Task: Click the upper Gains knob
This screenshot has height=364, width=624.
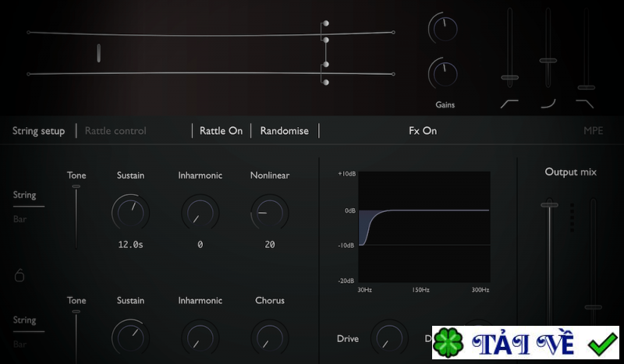Action: (x=442, y=30)
